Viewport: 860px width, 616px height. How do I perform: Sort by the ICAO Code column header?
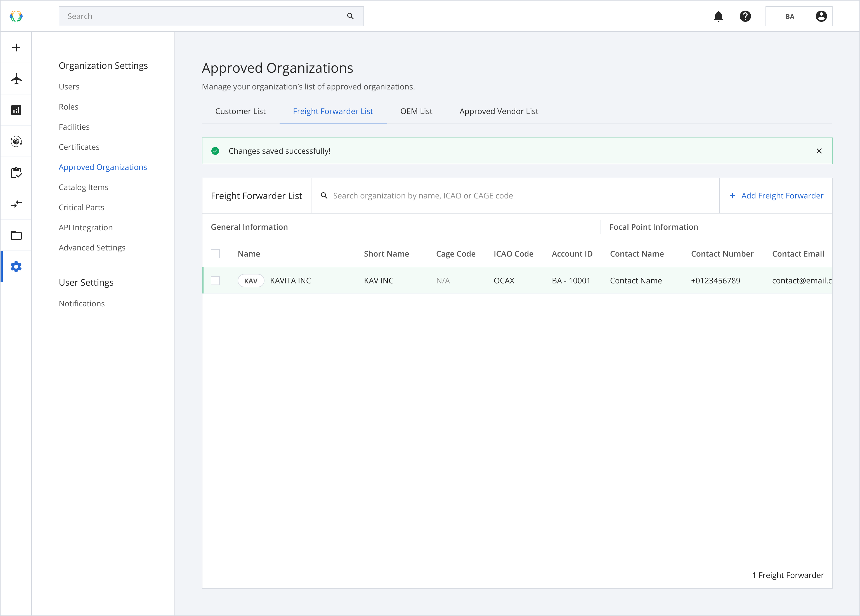[x=513, y=253]
